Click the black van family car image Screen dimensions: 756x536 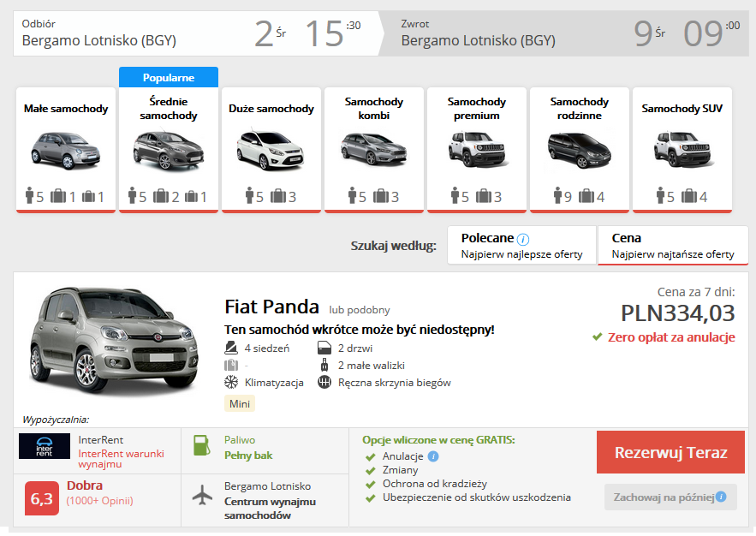pos(579,151)
